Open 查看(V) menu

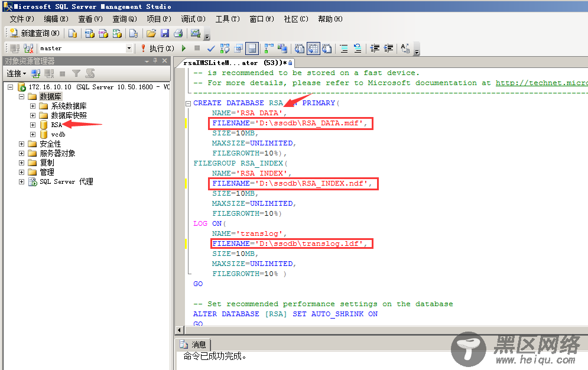click(90, 19)
